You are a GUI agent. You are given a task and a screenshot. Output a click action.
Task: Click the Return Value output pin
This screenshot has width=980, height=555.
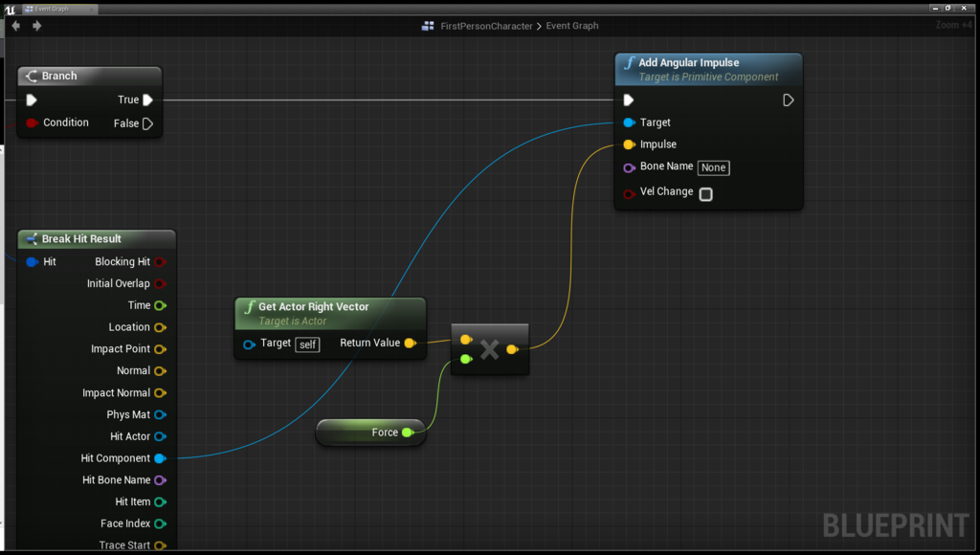410,344
